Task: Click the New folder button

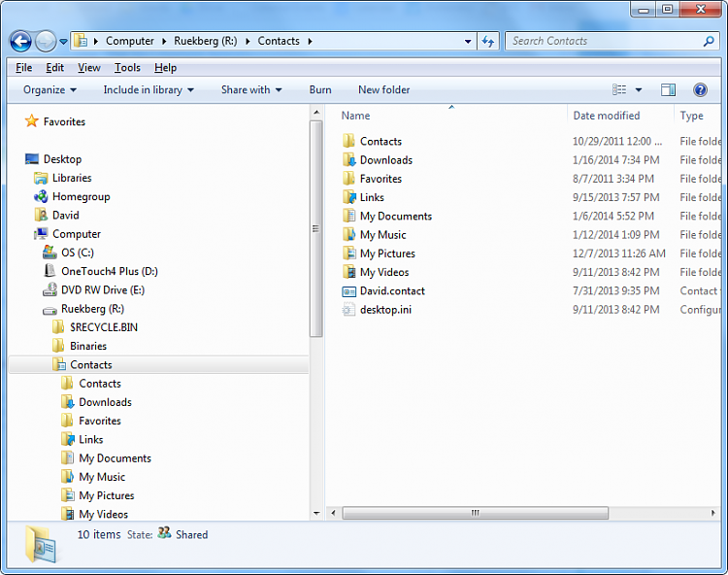Action: coord(384,89)
